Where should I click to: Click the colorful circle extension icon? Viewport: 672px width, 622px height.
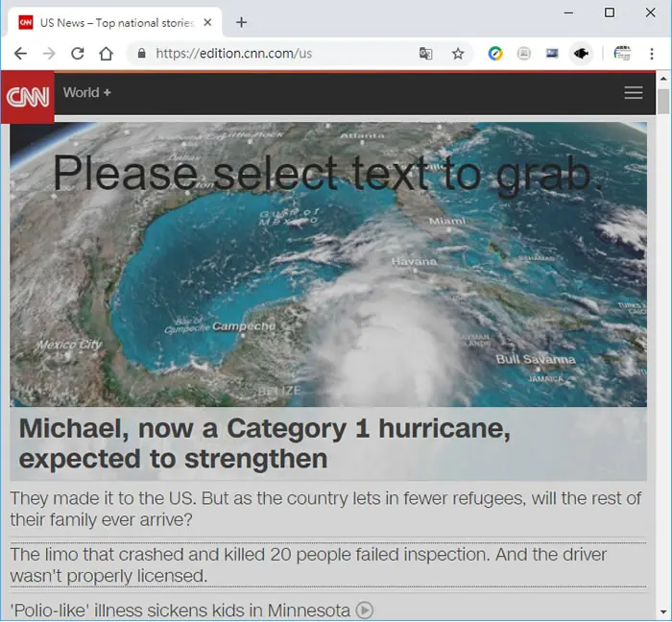click(x=495, y=54)
